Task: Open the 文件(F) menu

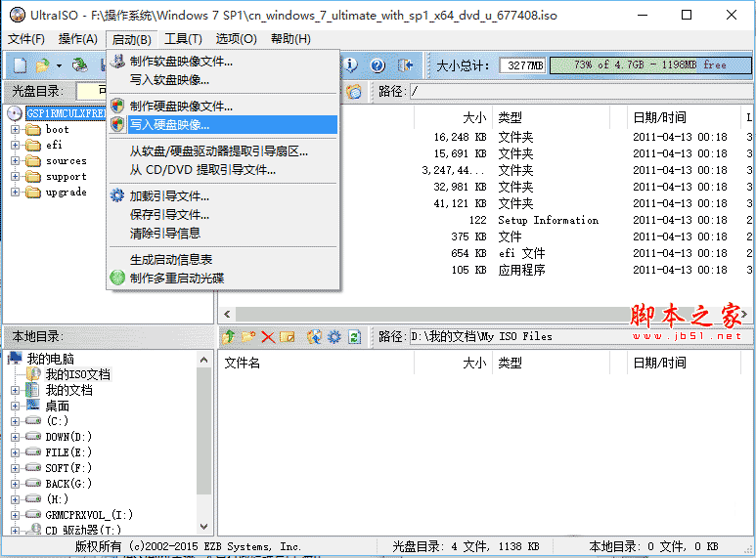Action: 26,39
